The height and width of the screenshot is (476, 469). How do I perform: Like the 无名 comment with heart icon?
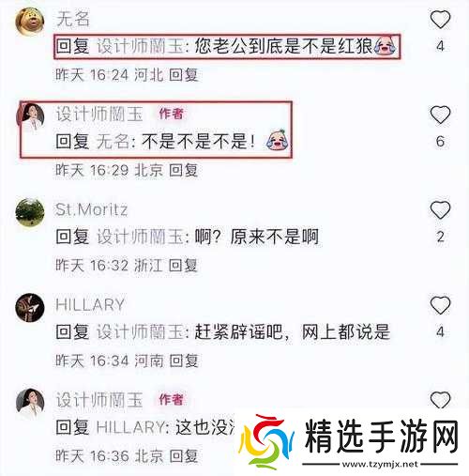click(440, 20)
